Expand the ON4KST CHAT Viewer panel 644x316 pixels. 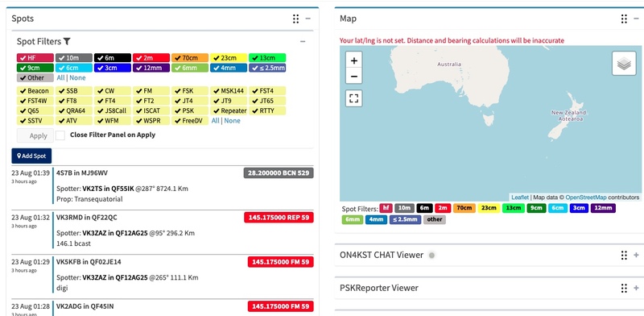(636, 255)
